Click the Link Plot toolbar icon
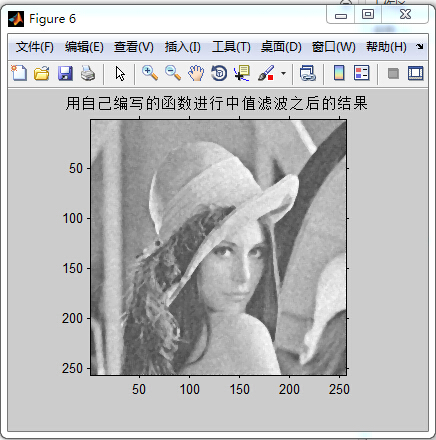This screenshot has width=436, height=440. point(307,73)
